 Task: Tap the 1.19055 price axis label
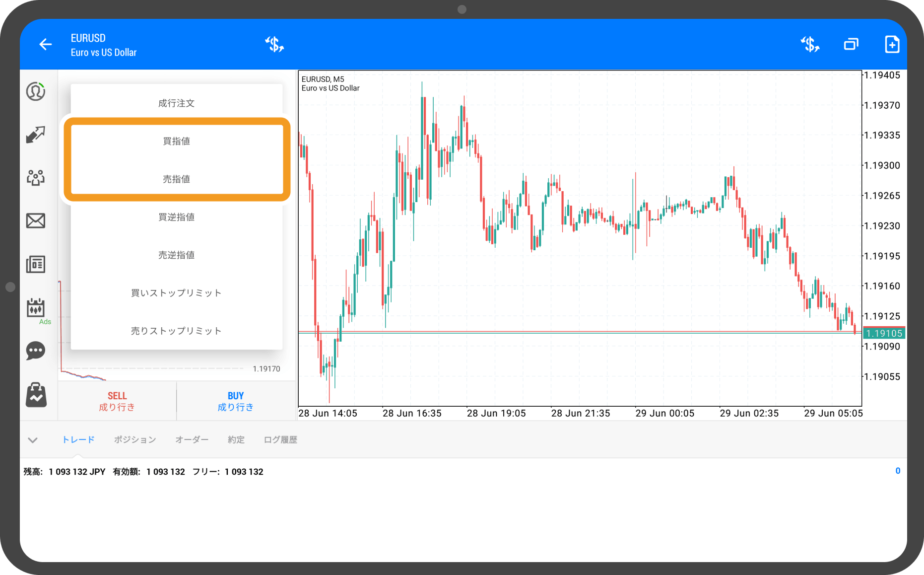882,376
